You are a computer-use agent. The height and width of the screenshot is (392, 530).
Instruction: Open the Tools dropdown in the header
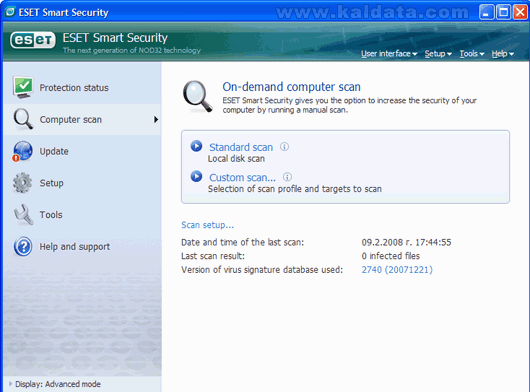[472, 54]
